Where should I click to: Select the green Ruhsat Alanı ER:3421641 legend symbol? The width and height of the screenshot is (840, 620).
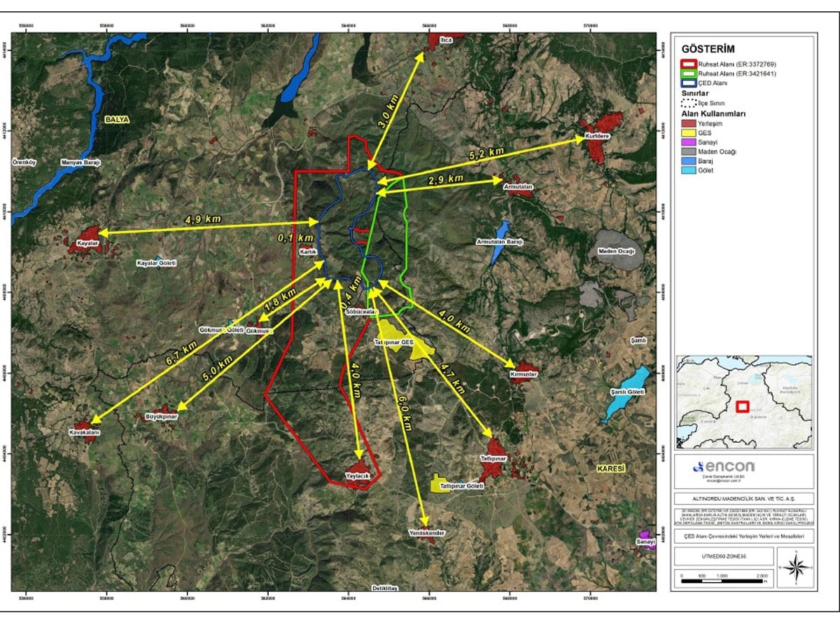(x=689, y=74)
